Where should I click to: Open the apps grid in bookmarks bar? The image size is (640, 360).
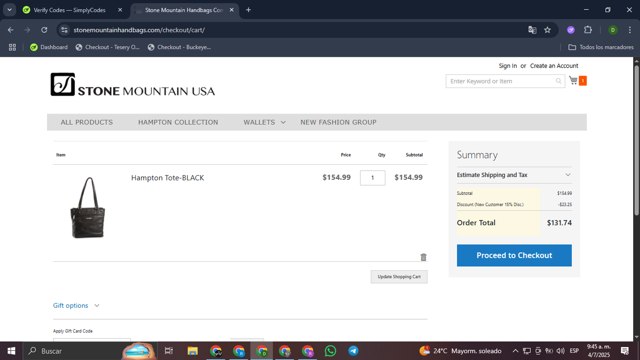point(12,47)
